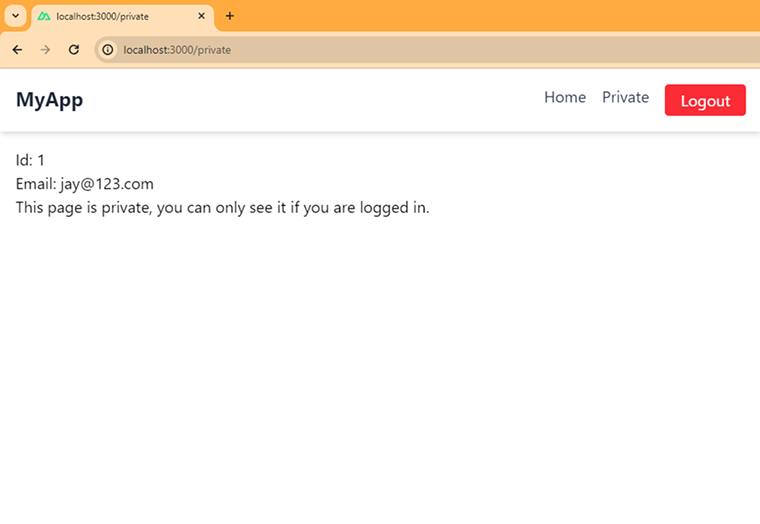The width and height of the screenshot is (760, 524).
Task: View site information icon in address bar
Action: point(108,49)
